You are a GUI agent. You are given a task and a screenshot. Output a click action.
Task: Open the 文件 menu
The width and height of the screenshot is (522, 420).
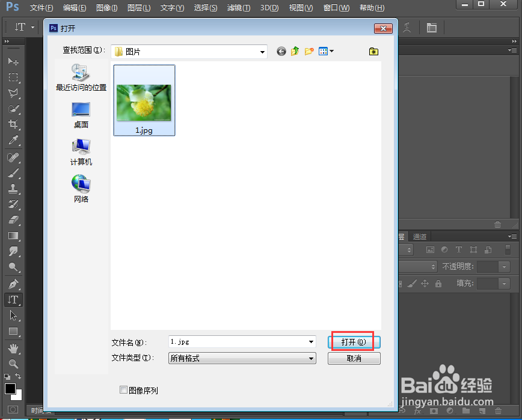coord(41,8)
